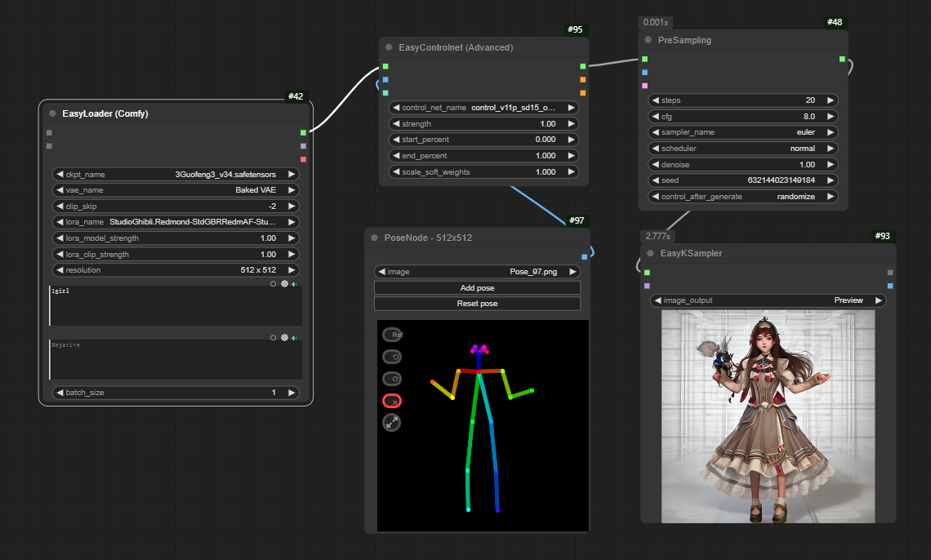Click the Reset pose button

[x=477, y=304]
